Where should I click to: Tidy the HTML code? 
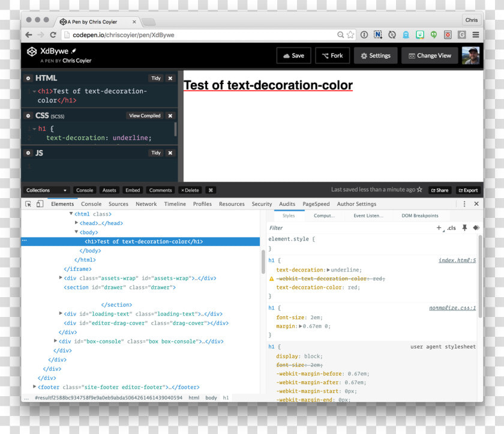coord(156,78)
